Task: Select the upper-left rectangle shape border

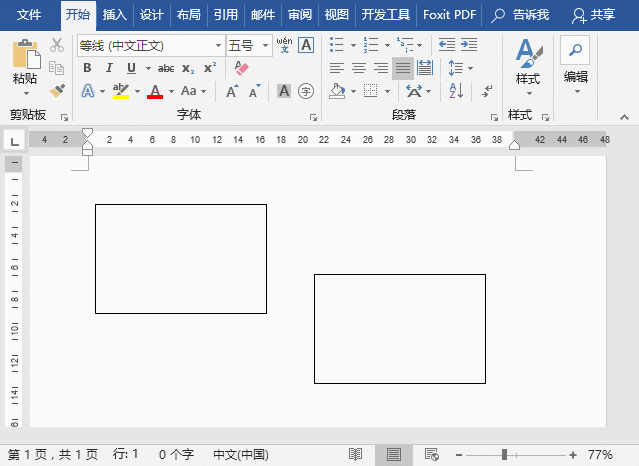Action: pyautogui.click(x=96, y=258)
